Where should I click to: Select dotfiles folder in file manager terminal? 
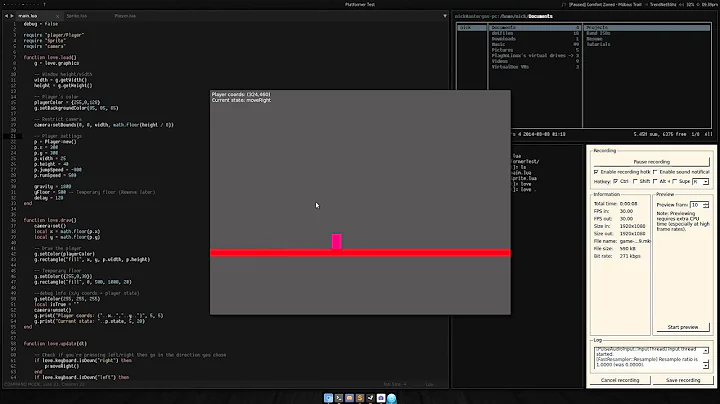point(534,33)
